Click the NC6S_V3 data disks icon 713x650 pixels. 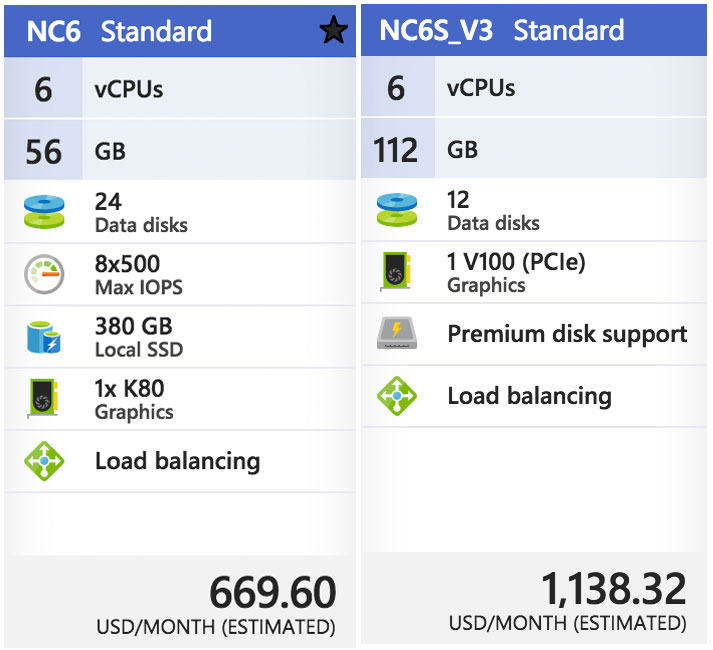(x=396, y=210)
